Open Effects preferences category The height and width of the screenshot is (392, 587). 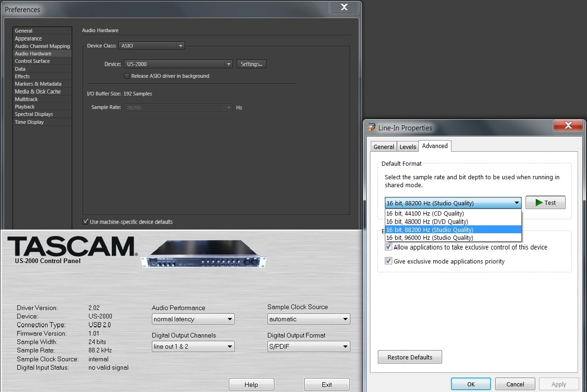(x=42, y=76)
